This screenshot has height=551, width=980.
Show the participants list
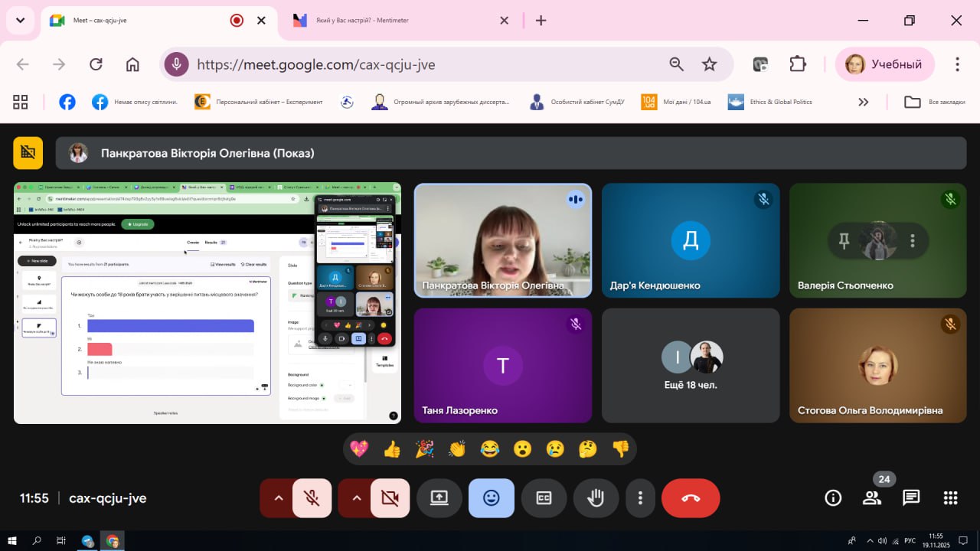871,498
